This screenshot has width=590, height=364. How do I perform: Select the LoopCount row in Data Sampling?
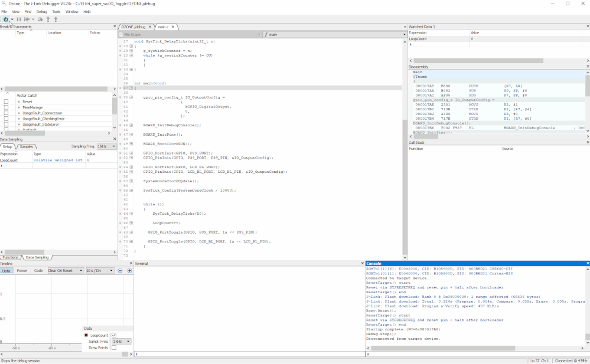pyautogui.click(x=58, y=160)
